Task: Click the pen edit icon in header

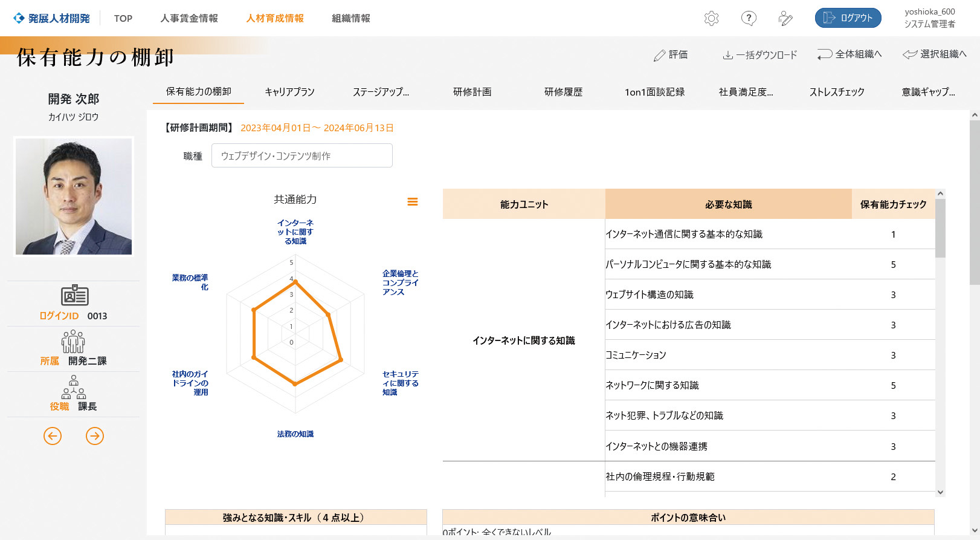Action: [785, 18]
